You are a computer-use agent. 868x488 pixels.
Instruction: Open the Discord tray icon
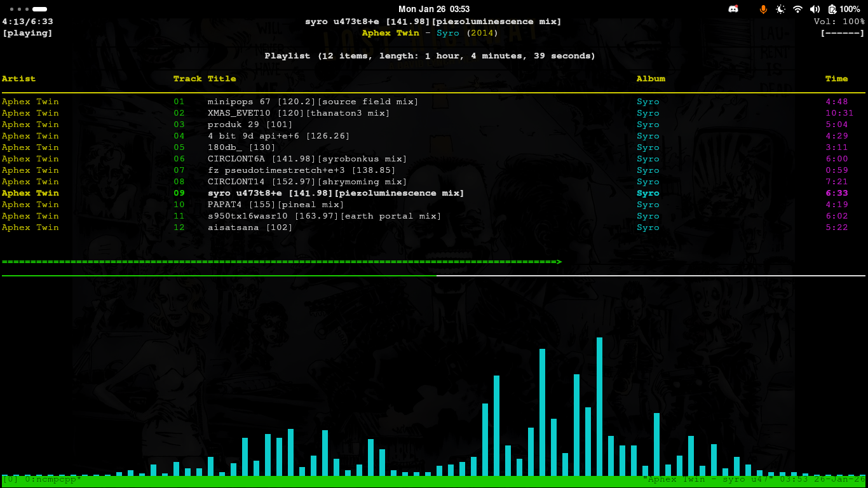[x=733, y=9]
